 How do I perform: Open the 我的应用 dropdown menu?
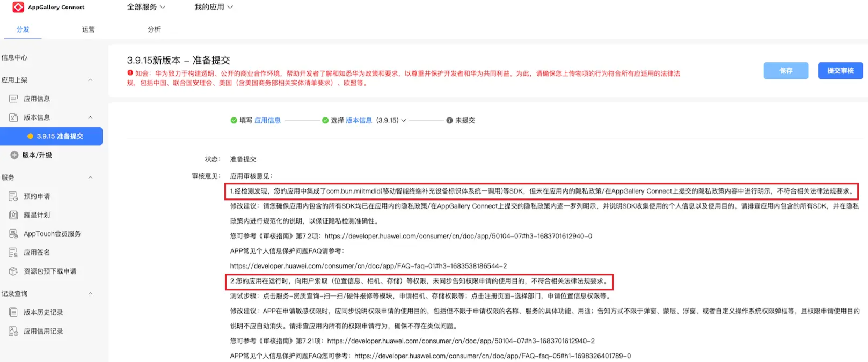[x=213, y=7]
